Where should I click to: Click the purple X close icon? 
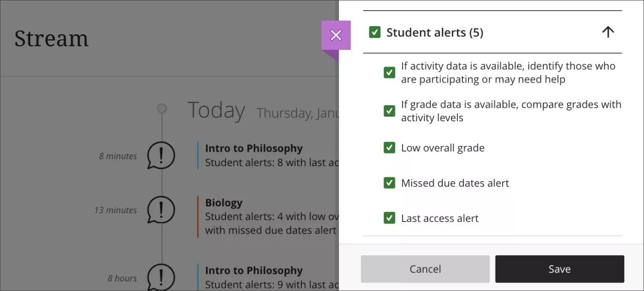336,35
